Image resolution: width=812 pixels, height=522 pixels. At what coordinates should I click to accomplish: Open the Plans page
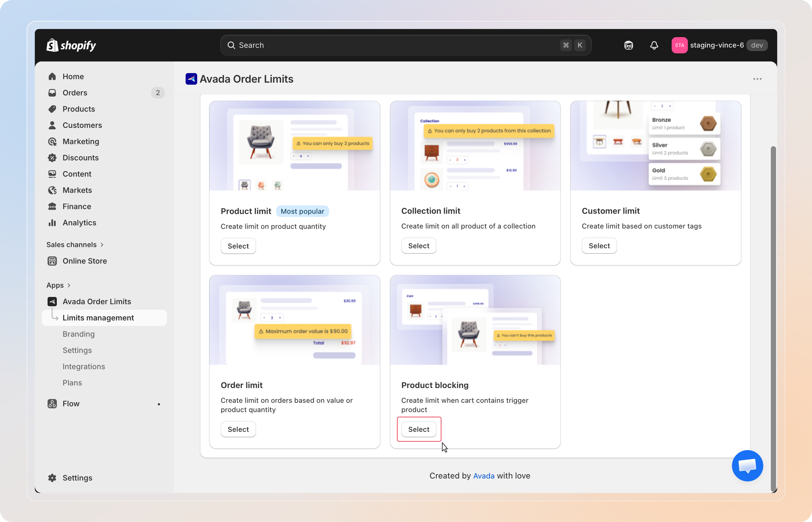click(72, 382)
